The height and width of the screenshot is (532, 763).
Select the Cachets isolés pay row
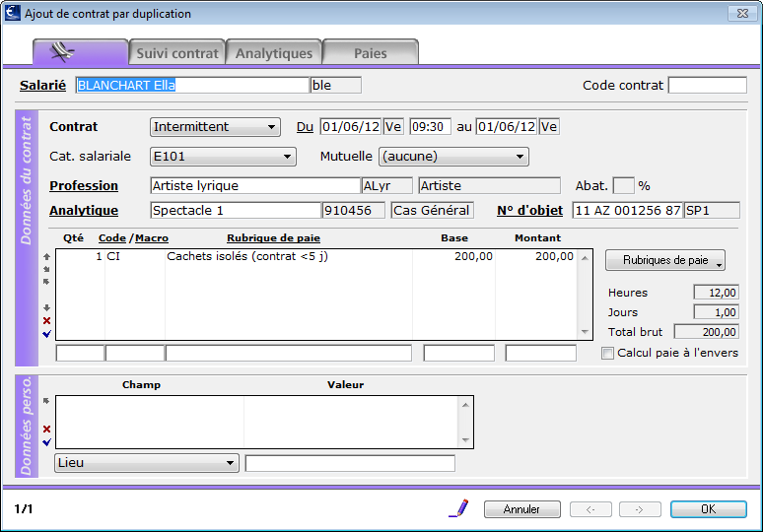pyautogui.click(x=316, y=256)
